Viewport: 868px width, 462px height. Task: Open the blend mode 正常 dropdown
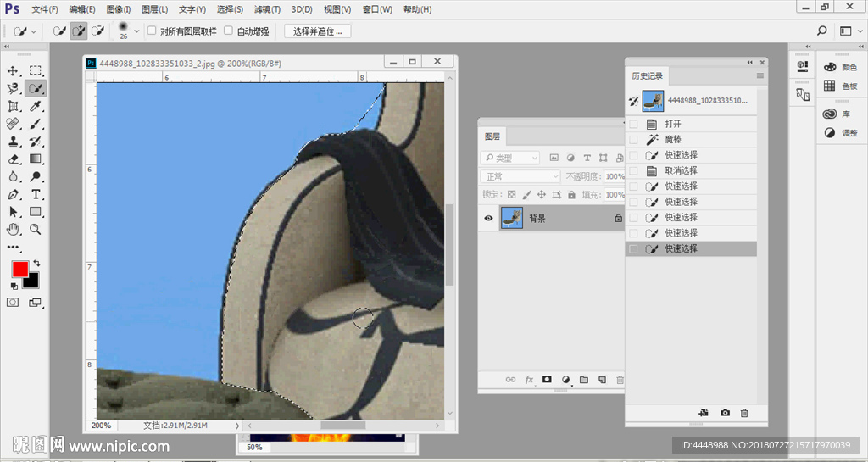520,176
